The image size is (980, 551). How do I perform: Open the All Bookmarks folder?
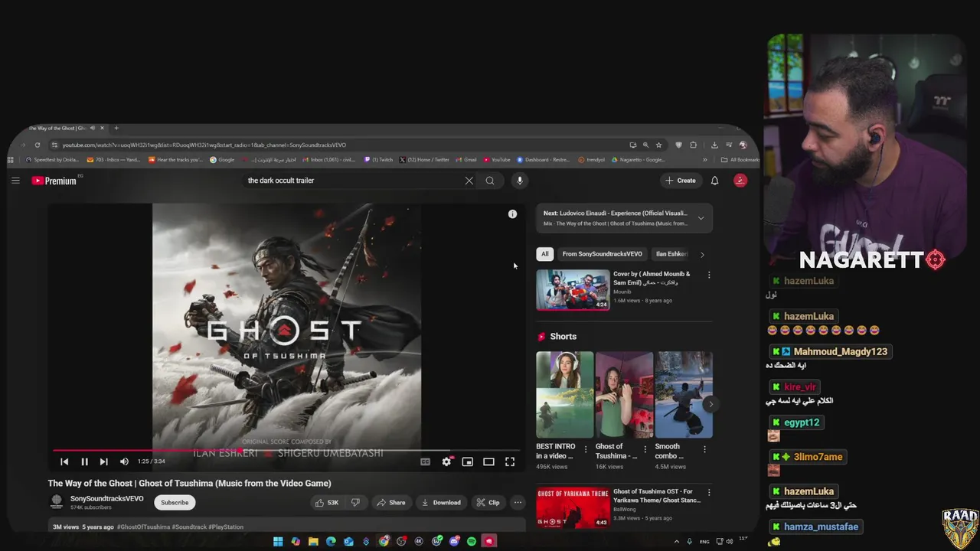coord(740,160)
